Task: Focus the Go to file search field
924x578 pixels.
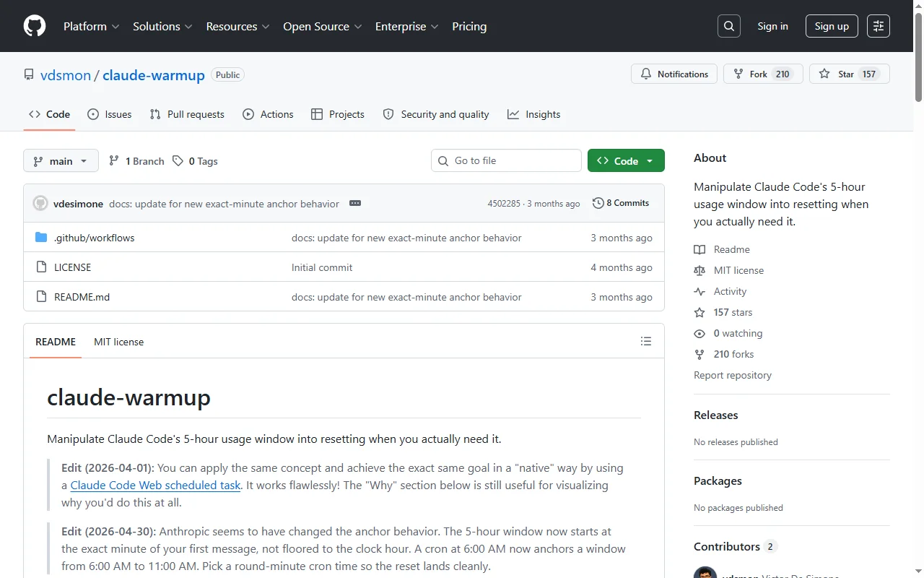Action: click(506, 160)
